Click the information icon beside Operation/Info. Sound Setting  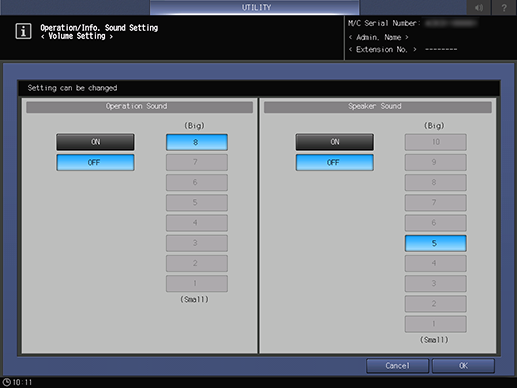click(23, 31)
